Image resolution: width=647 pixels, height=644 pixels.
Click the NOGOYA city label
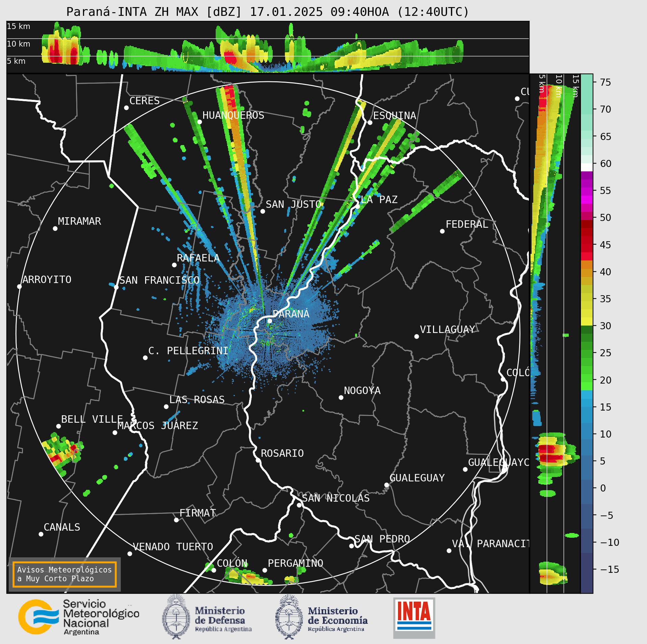pyautogui.click(x=362, y=390)
